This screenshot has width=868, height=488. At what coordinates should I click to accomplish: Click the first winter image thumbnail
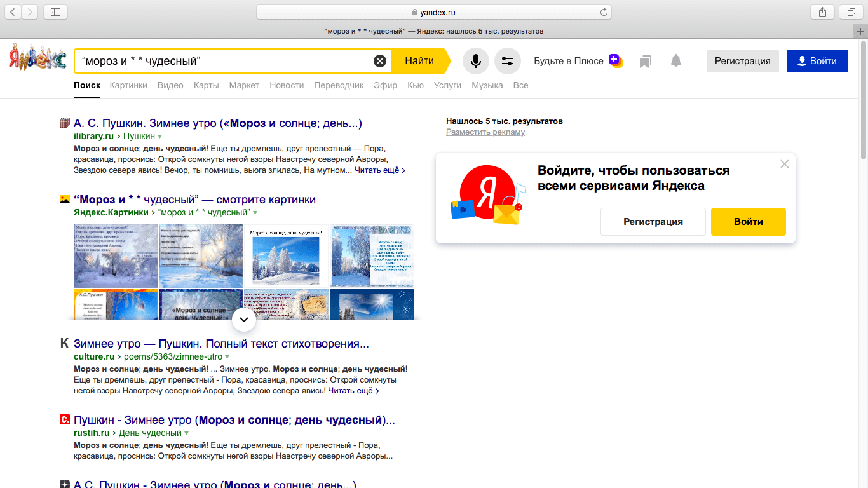116,255
